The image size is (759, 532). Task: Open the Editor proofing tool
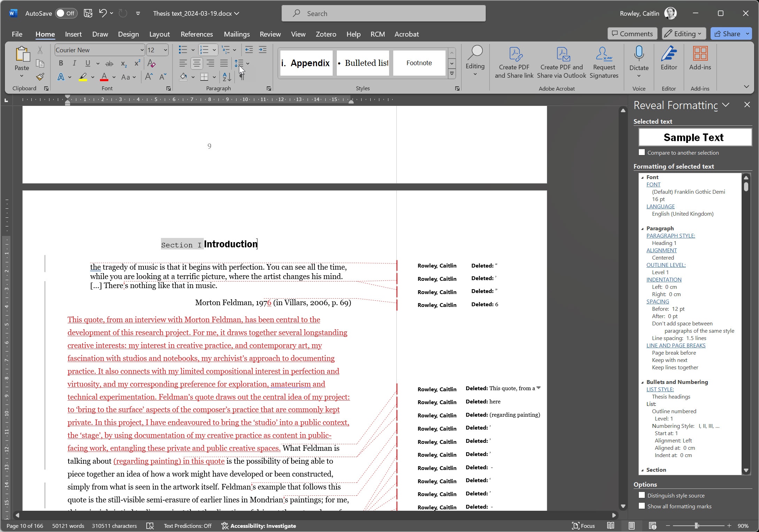tap(669, 59)
